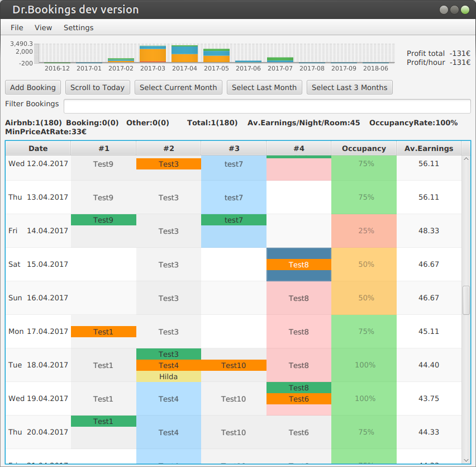Click green Test3 check-out on Tue 18.04.2017
Image resolution: width=476 pixels, height=467 pixels.
tap(169, 354)
